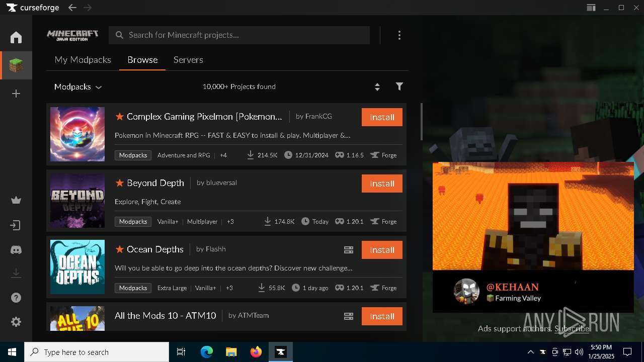Open sort order arrows control

(x=377, y=87)
